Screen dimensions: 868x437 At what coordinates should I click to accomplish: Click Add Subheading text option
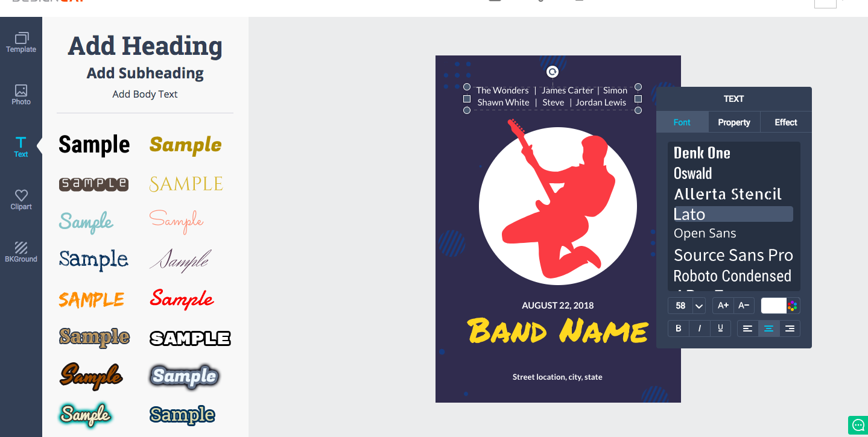pyautogui.click(x=145, y=74)
